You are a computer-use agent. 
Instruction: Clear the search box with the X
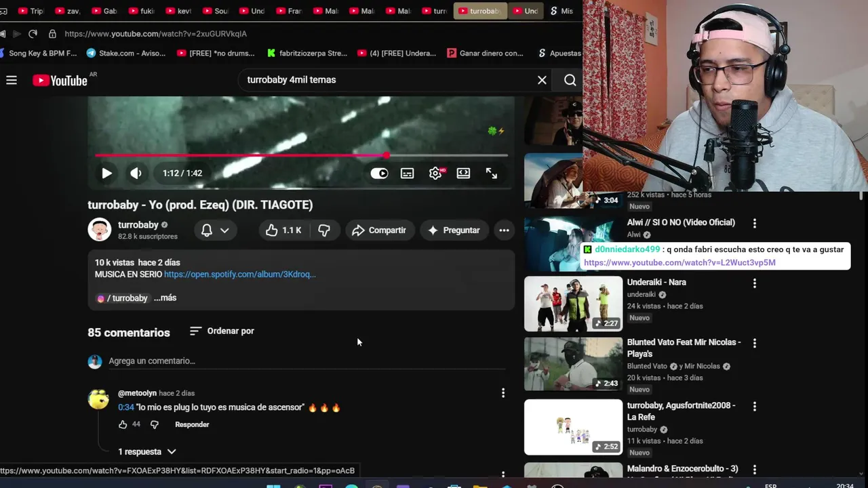(542, 80)
